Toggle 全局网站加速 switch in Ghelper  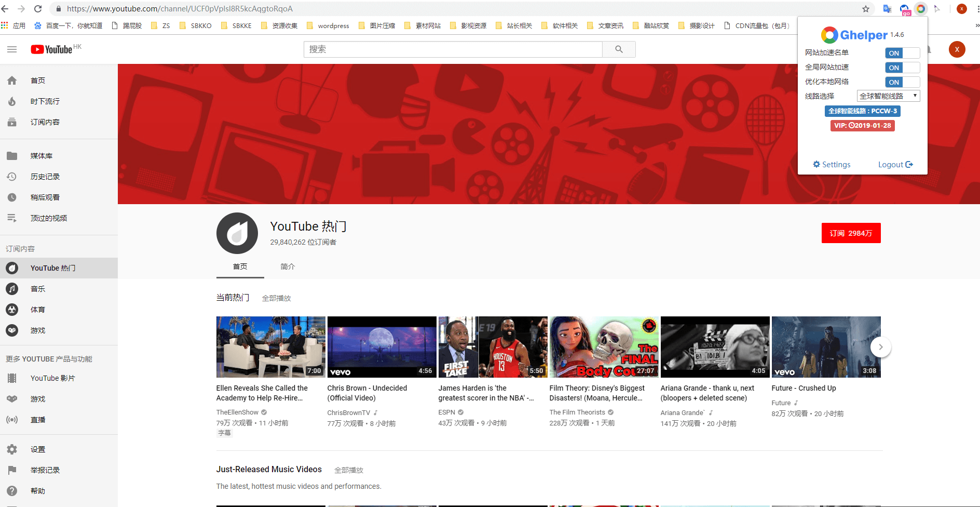[x=902, y=68]
